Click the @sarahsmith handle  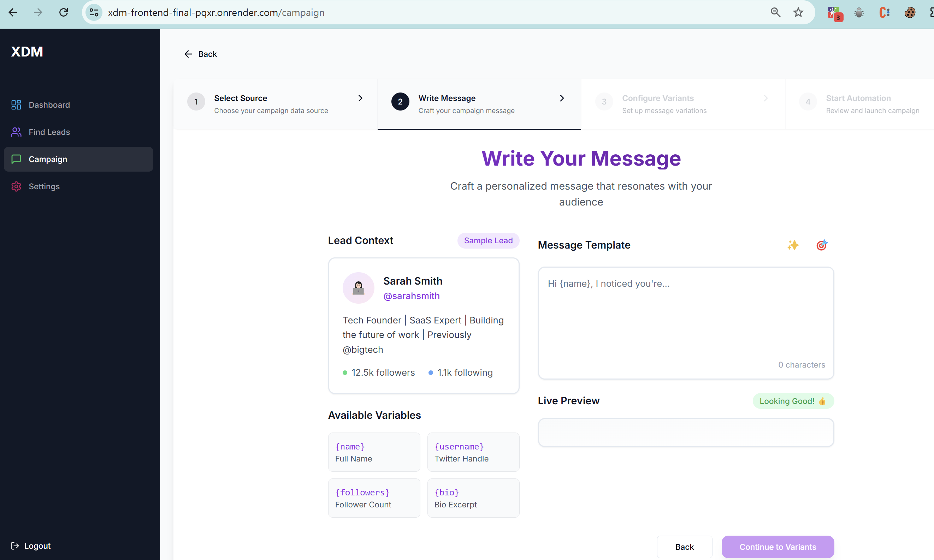point(411,296)
